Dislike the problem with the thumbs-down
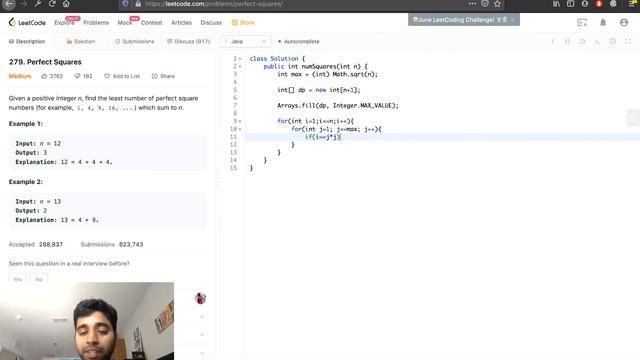Viewport: 640px width, 360px height. (77, 76)
